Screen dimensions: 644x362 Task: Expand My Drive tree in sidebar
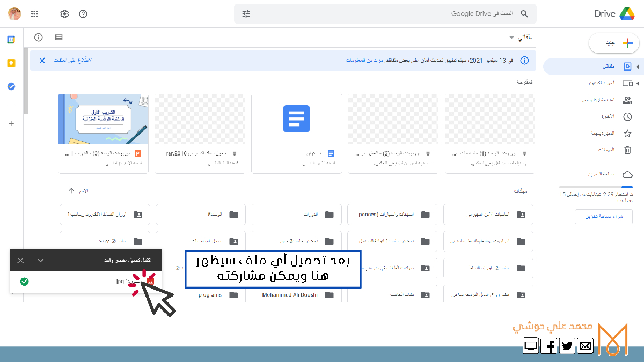click(638, 67)
